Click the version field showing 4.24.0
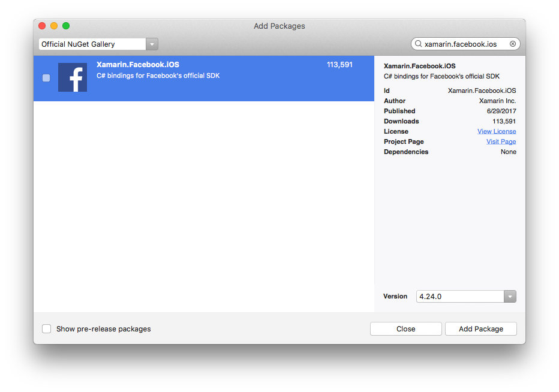This screenshot has width=559, height=392. point(460,297)
